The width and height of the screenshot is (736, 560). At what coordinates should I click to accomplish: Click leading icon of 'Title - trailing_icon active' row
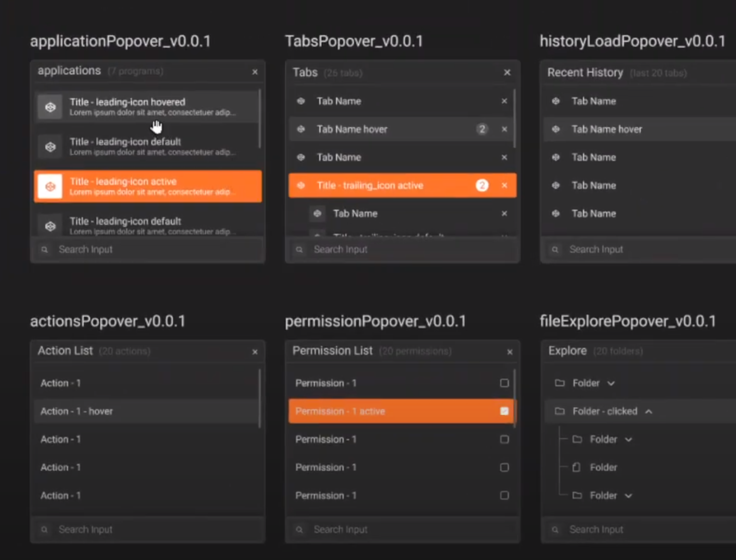tap(301, 186)
